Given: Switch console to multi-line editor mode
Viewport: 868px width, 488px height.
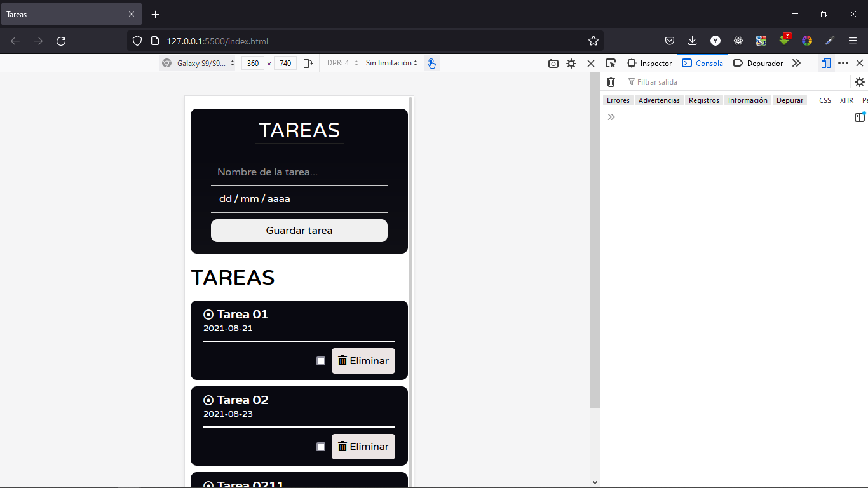Looking at the screenshot, I should pos(860,117).
